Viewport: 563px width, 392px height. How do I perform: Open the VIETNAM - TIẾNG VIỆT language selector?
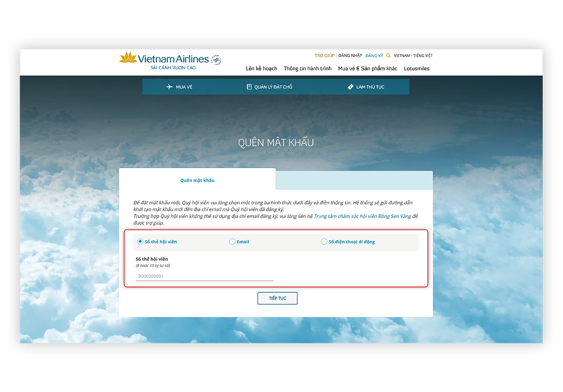(414, 55)
